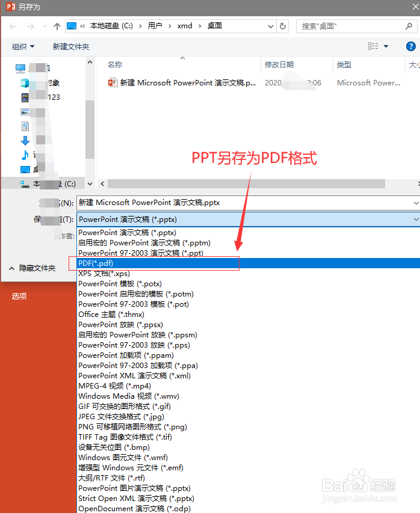Select PowerPoint 97-2003 模板 (*.pot)
420x513 pixels.
pos(249,304)
